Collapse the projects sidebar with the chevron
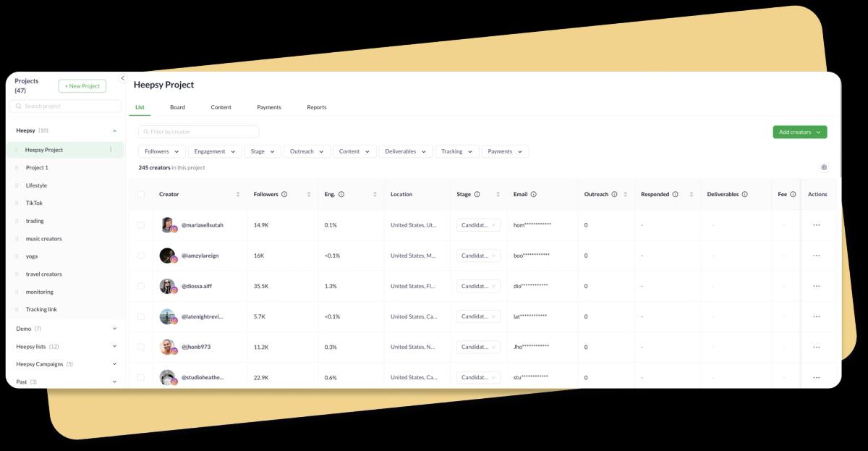The width and height of the screenshot is (868, 451). point(122,78)
